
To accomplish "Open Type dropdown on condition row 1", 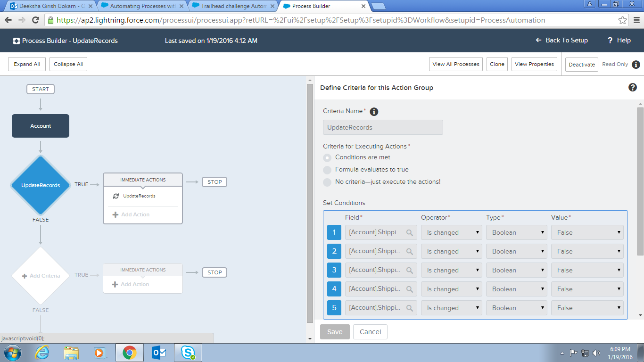I will pyautogui.click(x=517, y=232).
